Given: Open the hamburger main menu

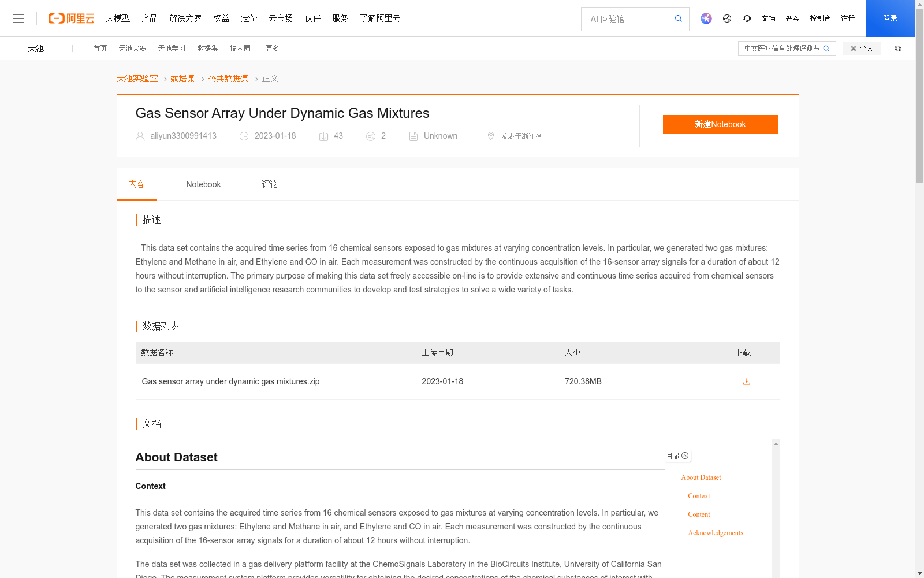Looking at the screenshot, I should [x=18, y=18].
